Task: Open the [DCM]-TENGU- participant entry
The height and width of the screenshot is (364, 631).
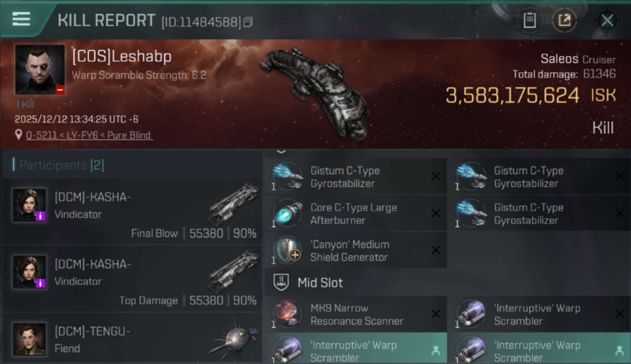Action: 132,339
